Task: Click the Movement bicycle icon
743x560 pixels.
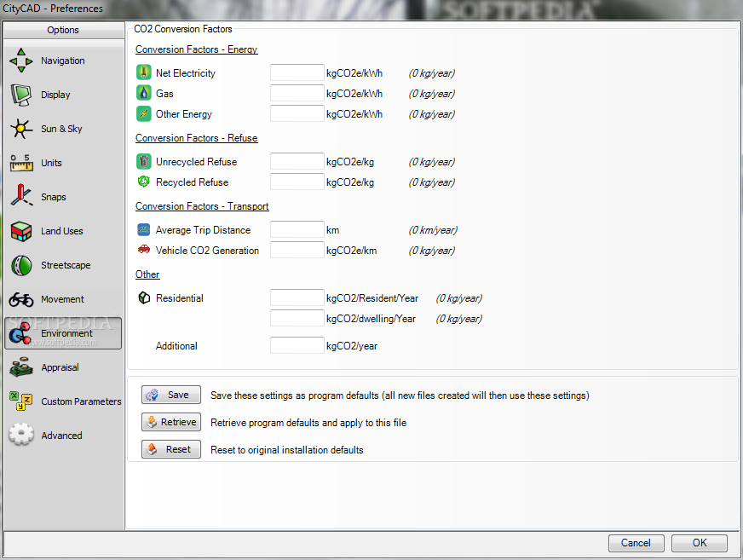Action: (x=20, y=299)
